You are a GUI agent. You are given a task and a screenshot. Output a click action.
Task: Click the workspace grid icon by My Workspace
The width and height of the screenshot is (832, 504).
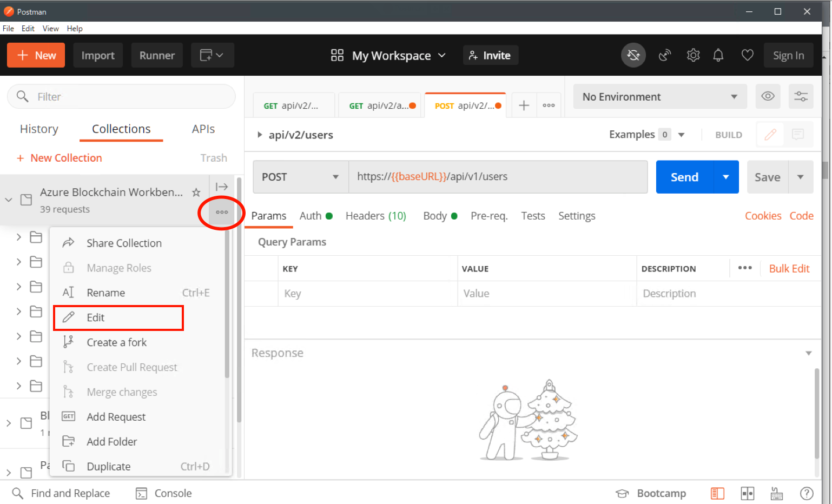tap(337, 55)
